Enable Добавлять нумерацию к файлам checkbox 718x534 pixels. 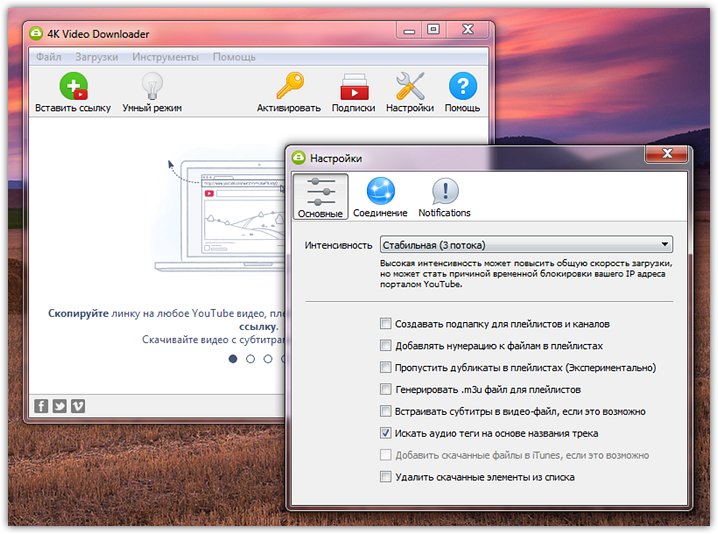(386, 345)
